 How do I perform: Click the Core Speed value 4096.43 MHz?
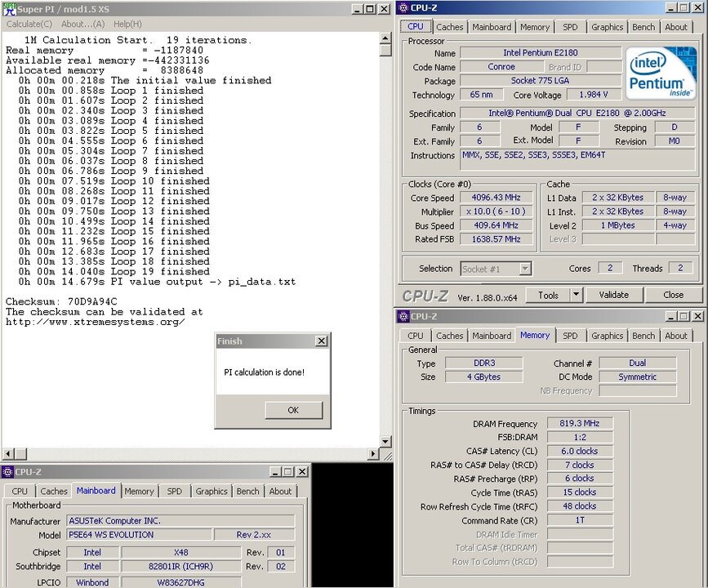point(496,198)
